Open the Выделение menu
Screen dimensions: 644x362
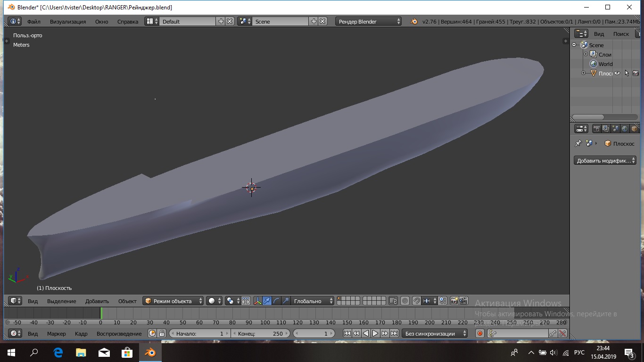click(x=61, y=301)
